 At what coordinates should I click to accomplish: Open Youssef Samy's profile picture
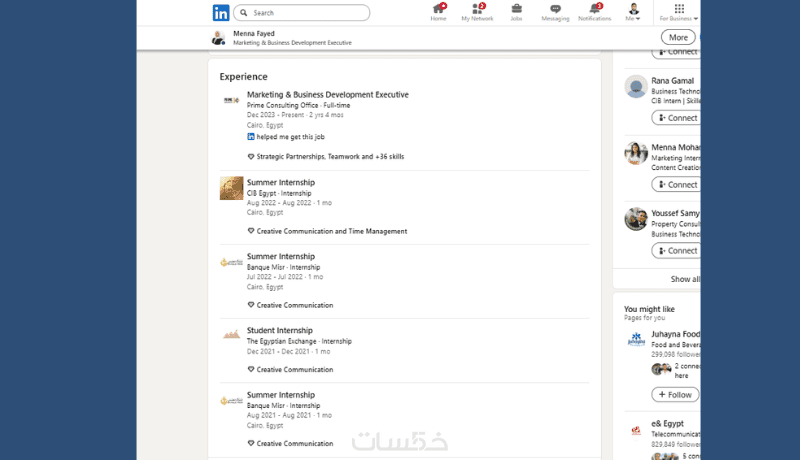pyautogui.click(x=636, y=219)
